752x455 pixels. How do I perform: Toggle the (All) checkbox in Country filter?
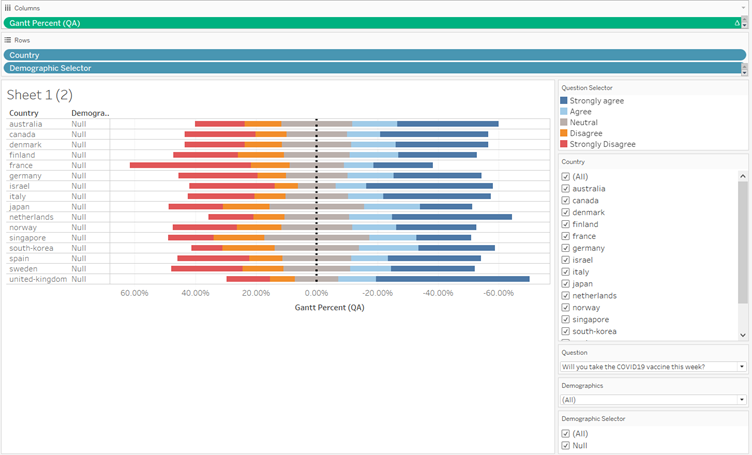click(566, 176)
